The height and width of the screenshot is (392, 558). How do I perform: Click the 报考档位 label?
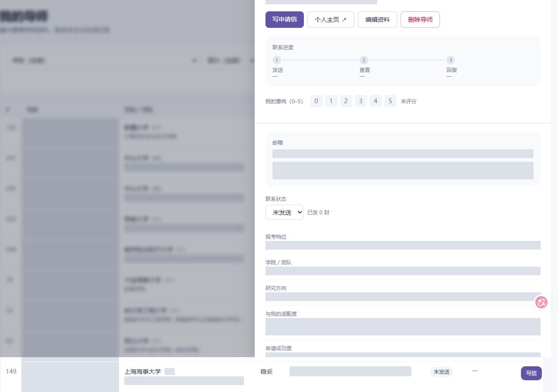pyautogui.click(x=276, y=237)
